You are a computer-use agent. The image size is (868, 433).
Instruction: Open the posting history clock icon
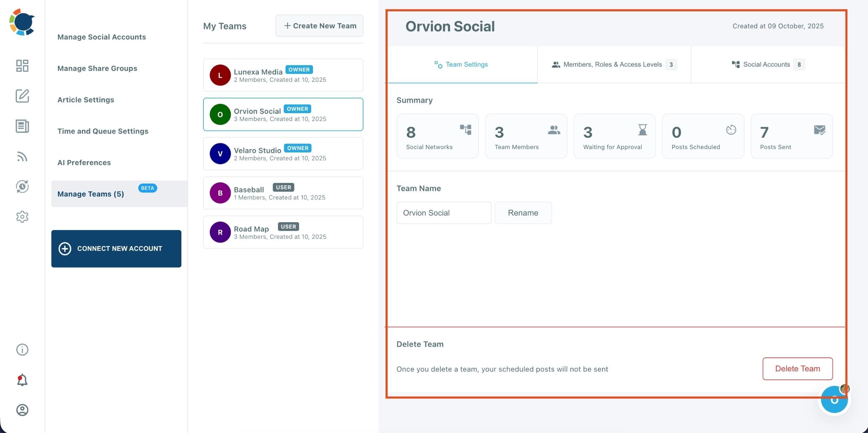pyautogui.click(x=22, y=187)
